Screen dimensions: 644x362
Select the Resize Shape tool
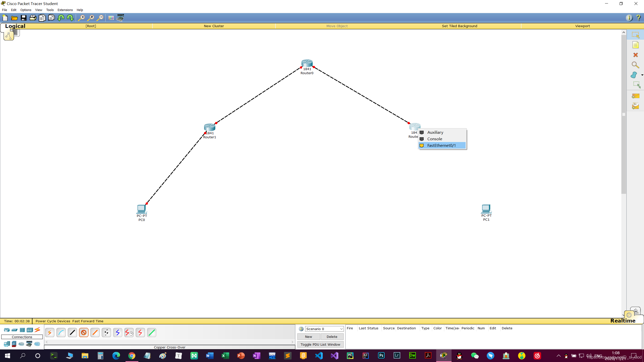point(636,85)
